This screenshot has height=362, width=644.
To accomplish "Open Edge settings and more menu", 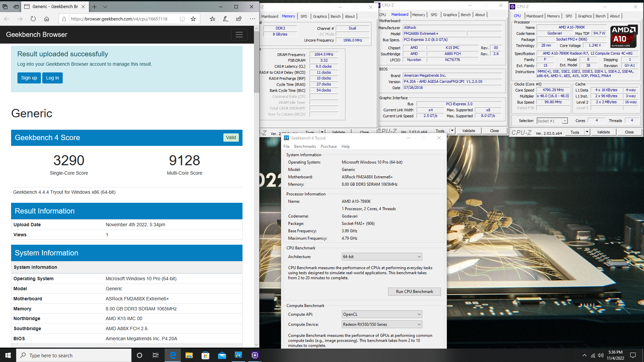I will (252, 19).
